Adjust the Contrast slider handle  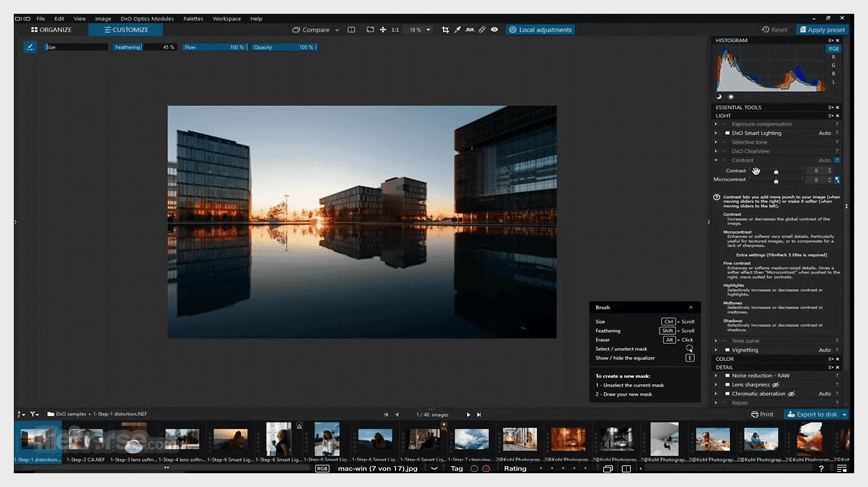coord(776,172)
